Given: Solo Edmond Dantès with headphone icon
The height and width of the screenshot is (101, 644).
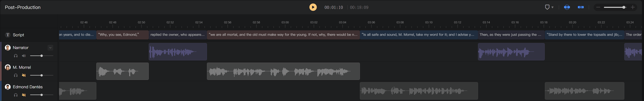Looking at the screenshot, I should pos(16,95).
